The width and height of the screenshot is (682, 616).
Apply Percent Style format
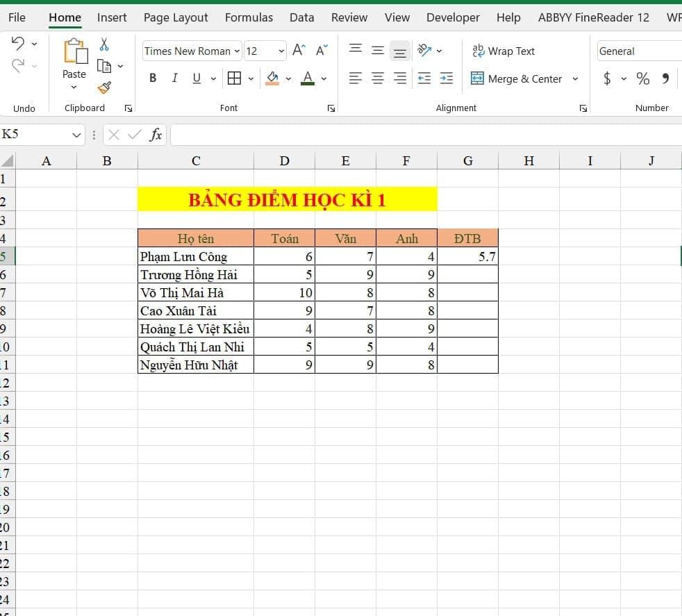click(x=642, y=78)
